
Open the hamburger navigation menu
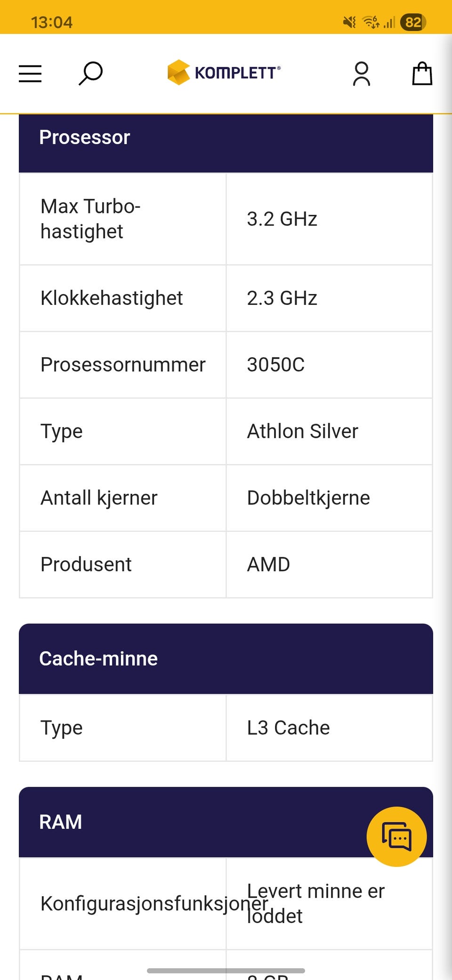[30, 74]
